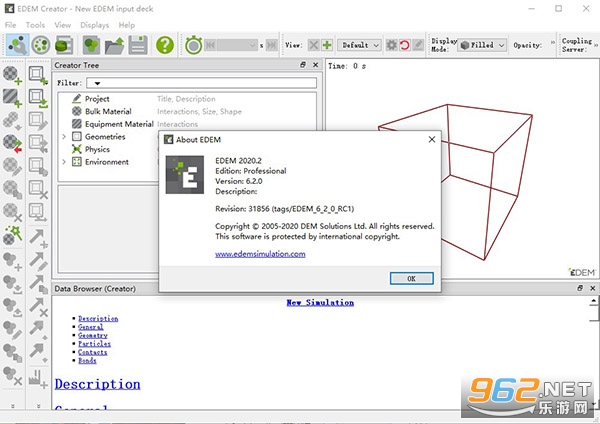Image resolution: width=600 pixels, height=424 pixels.
Task: Open the Default view dropdown
Action: coord(359,45)
